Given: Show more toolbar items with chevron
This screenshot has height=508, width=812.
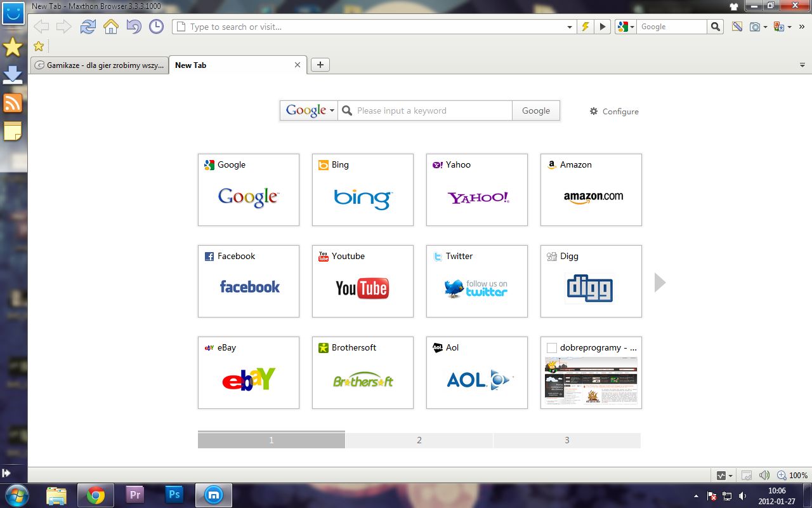Looking at the screenshot, I should pos(801,27).
